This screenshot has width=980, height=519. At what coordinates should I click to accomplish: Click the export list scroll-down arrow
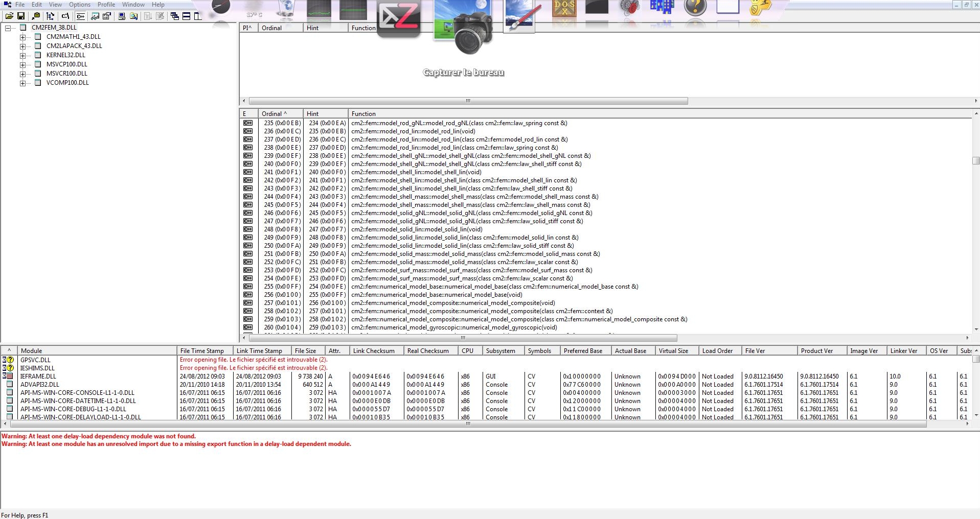[975, 329]
